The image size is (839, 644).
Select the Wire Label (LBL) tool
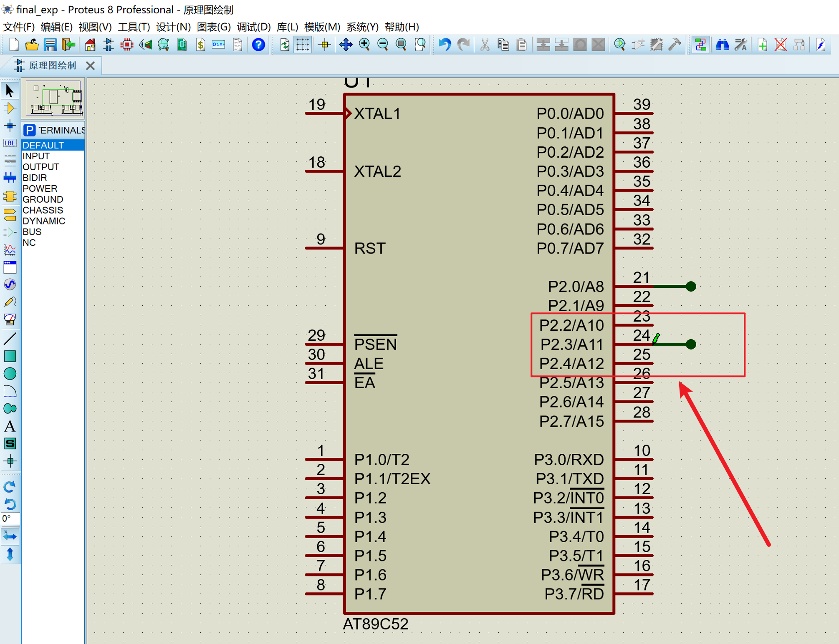10,143
